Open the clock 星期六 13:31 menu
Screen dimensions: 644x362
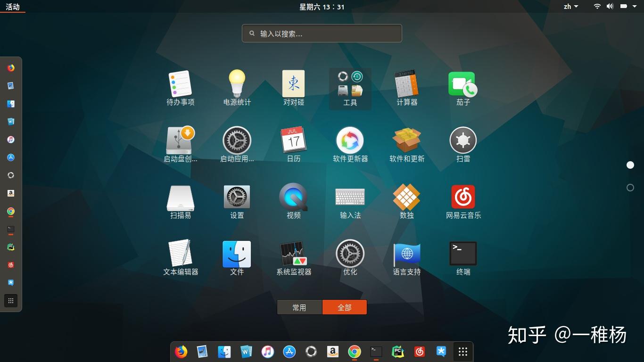coord(322,7)
